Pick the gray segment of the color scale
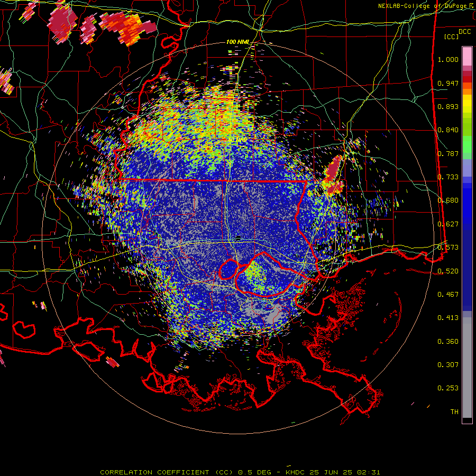 (467, 368)
